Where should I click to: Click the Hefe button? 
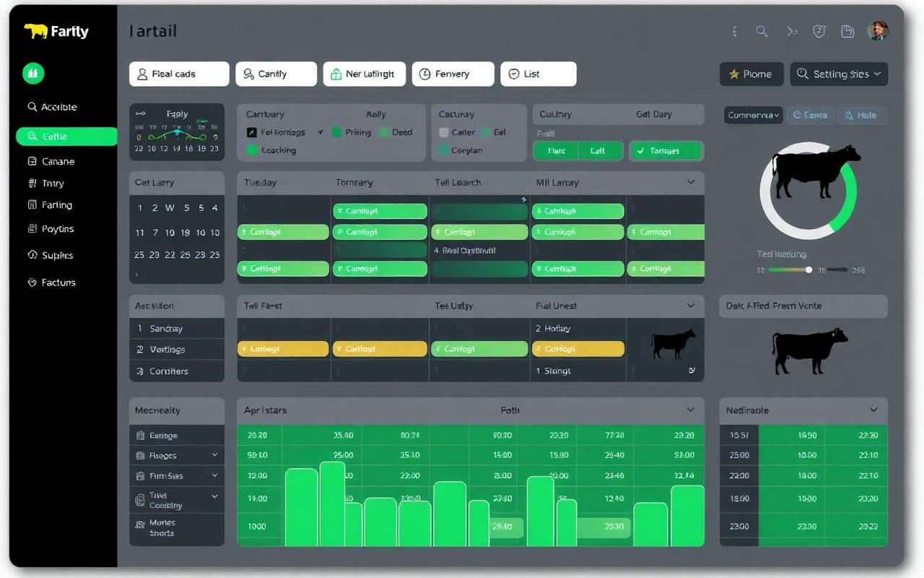pos(860,115)
